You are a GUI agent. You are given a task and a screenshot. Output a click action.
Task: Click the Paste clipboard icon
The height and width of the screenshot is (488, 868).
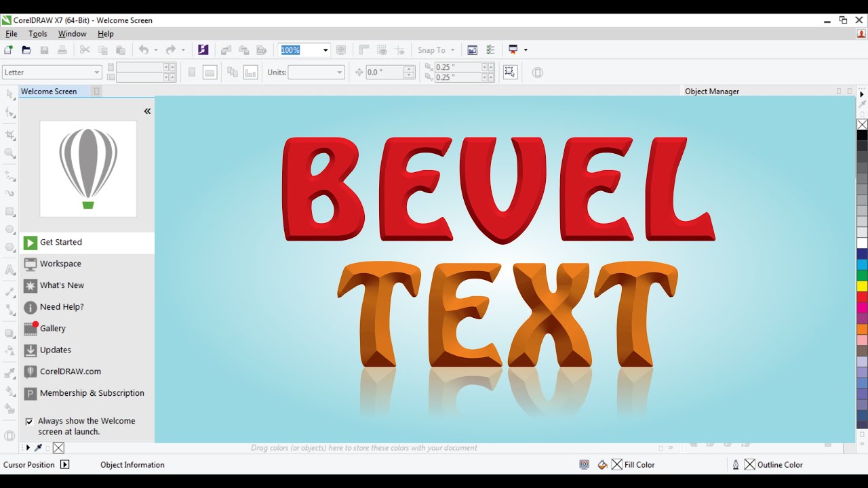(121, 49)
